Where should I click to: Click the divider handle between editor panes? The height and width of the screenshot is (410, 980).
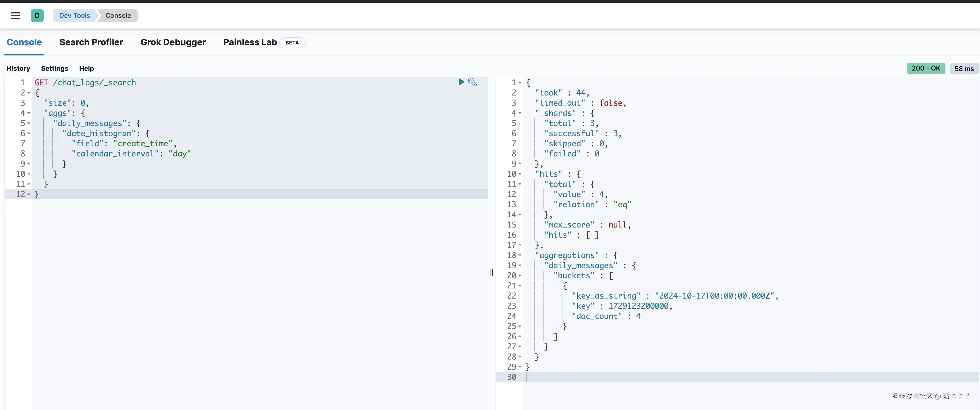point(492,273)
